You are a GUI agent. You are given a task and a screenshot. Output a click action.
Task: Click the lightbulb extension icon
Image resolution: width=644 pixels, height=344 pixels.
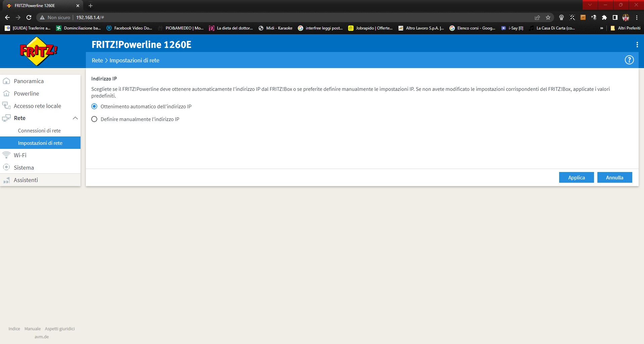tap(561, 17)
